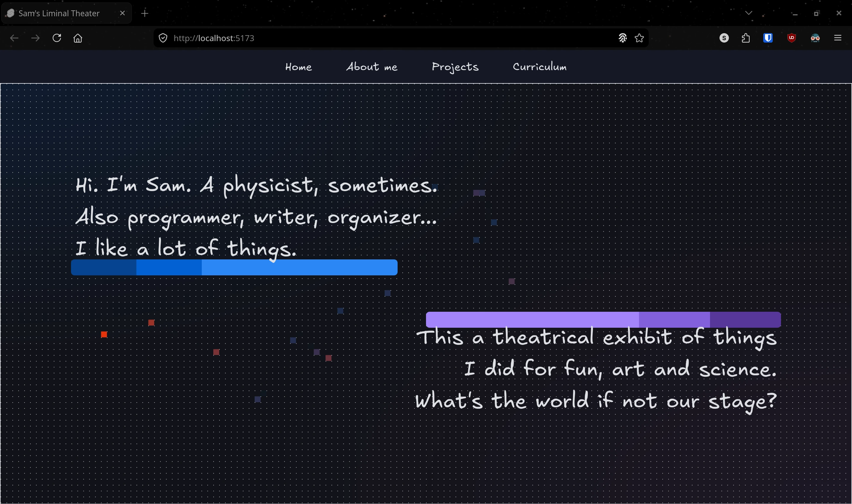
Task: Close the Sam's Liminal Theater tab
Action: click(122, 13)
